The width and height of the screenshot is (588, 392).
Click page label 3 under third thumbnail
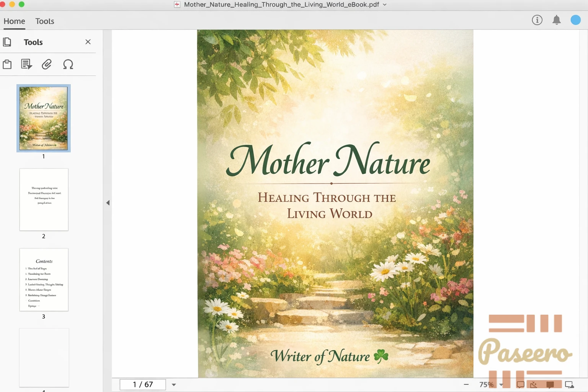(x=44, y=317)
